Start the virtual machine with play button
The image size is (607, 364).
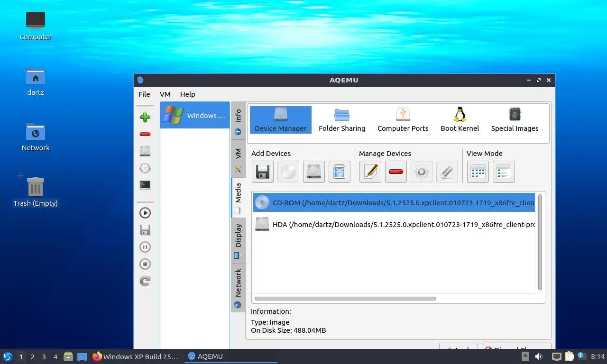[x=145, y=213]
